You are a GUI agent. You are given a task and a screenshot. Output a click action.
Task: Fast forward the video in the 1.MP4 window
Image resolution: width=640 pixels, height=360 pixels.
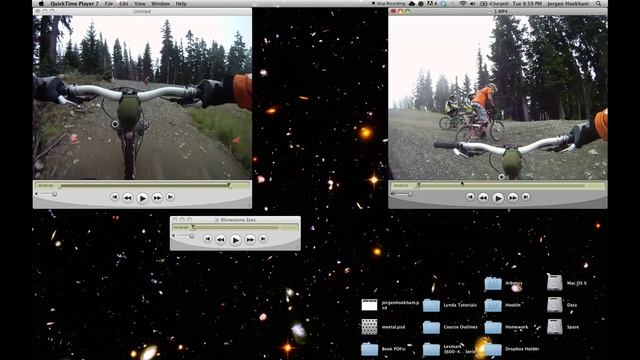pos(513,198)
